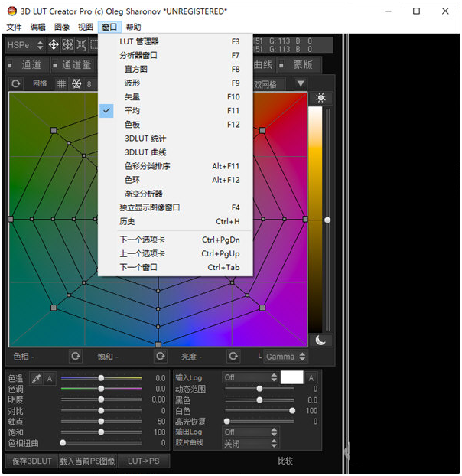This screenshot has height=476, width=462.
Task: Click the grid reset icon beside 网格
Action: point(15,84)
